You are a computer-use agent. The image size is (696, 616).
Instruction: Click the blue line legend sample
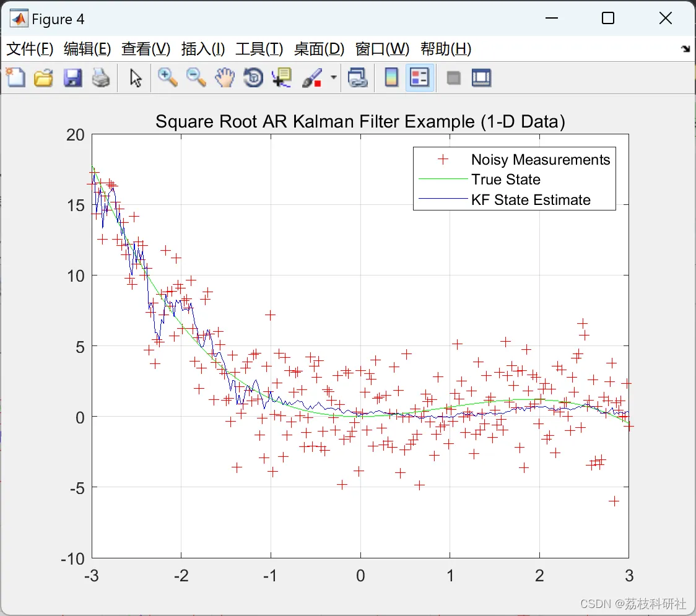(443, 199)
